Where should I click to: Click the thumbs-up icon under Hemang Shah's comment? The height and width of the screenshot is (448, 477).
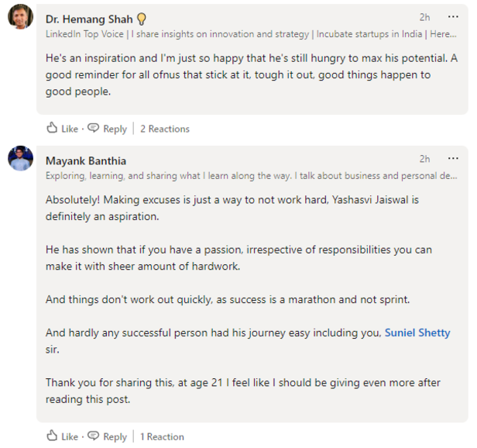[52, 129]
